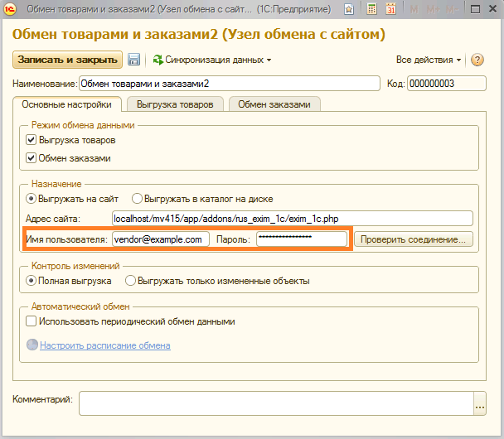Open the calendar icon in title bar

391,9
